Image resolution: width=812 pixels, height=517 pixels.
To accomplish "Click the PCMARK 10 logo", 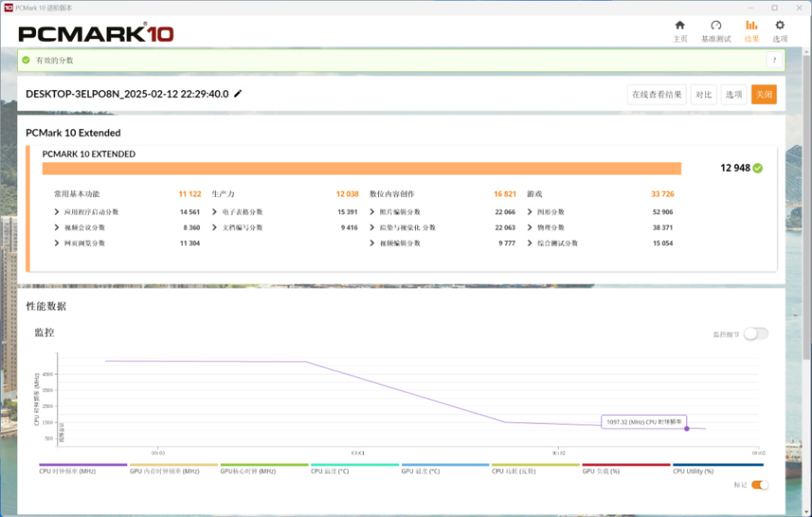I will 95,34.
